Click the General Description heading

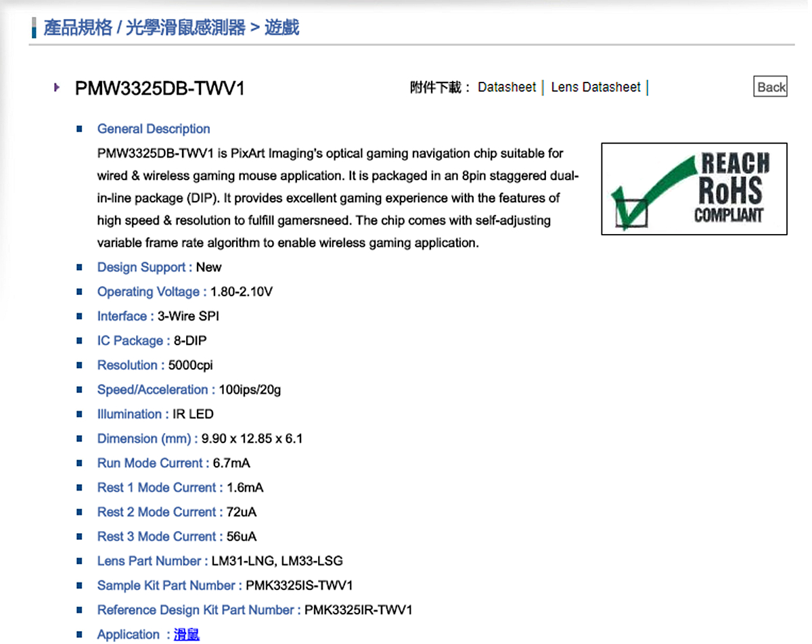tap(154, 129)
